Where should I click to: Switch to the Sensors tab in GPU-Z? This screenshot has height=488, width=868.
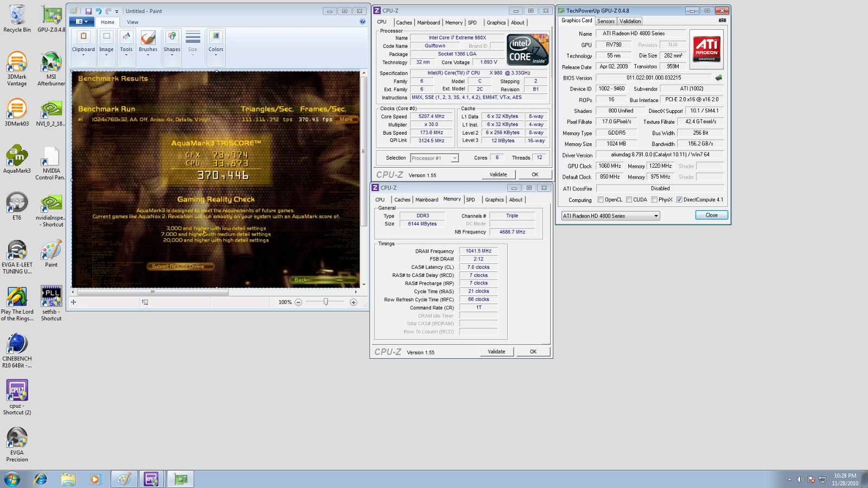tap(606, 21)
